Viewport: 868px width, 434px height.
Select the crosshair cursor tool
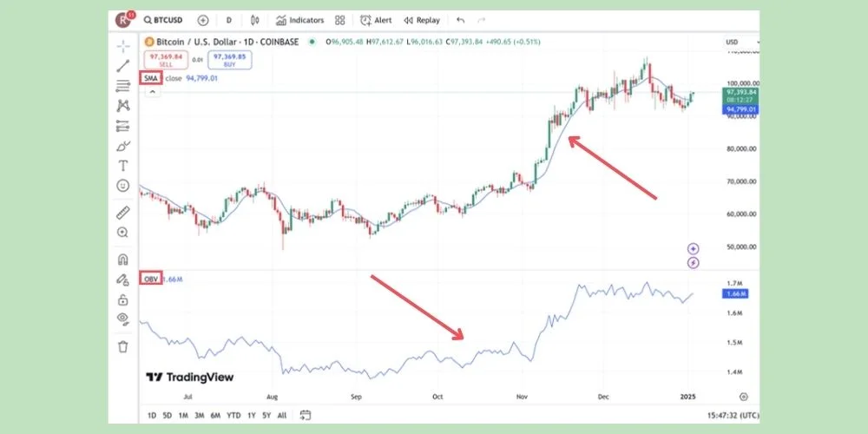tap(123, 45)
